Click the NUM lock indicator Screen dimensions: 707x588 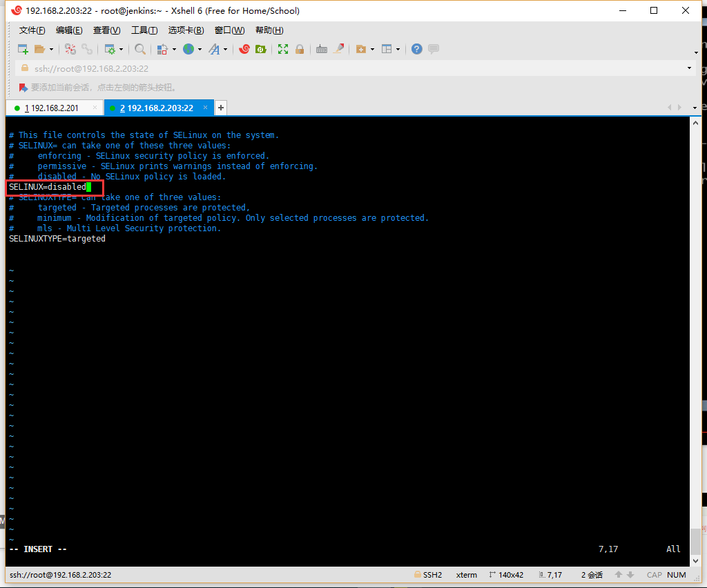(677, 575)
